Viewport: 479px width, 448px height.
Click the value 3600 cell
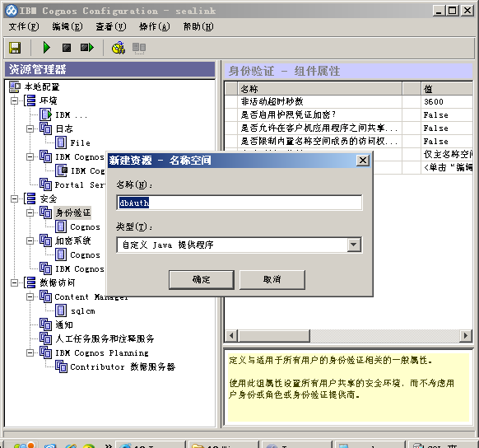[x=447, y=101]
